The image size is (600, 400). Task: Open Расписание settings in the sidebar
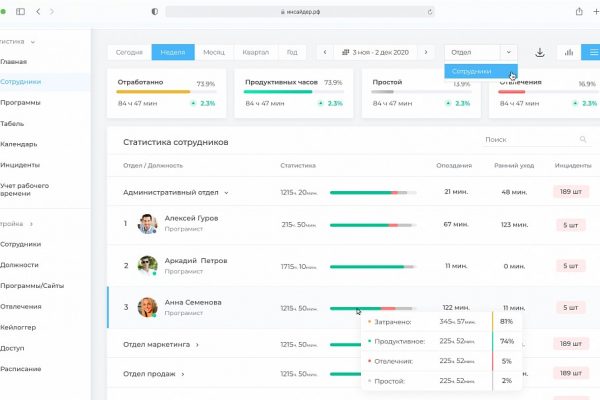pos(21,369)
